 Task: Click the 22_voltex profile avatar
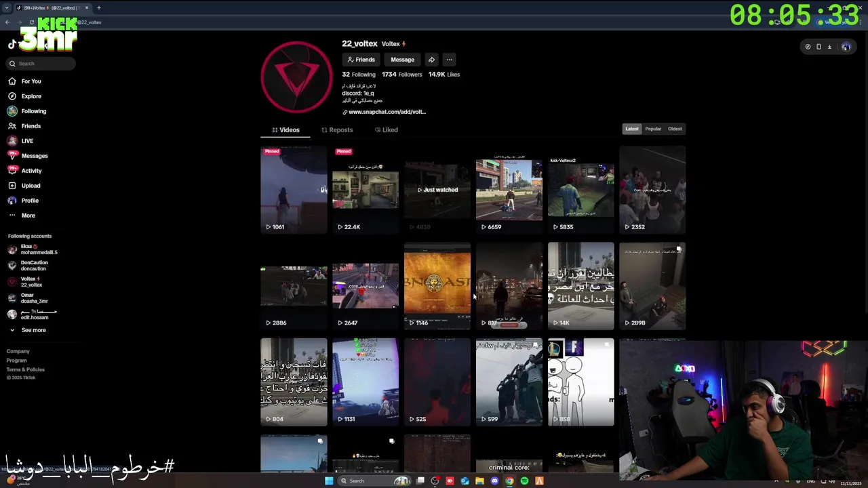click(297, 77)
